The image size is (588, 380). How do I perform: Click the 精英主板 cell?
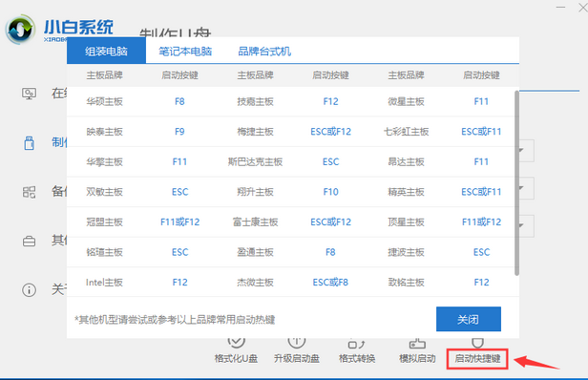[406, 192]
